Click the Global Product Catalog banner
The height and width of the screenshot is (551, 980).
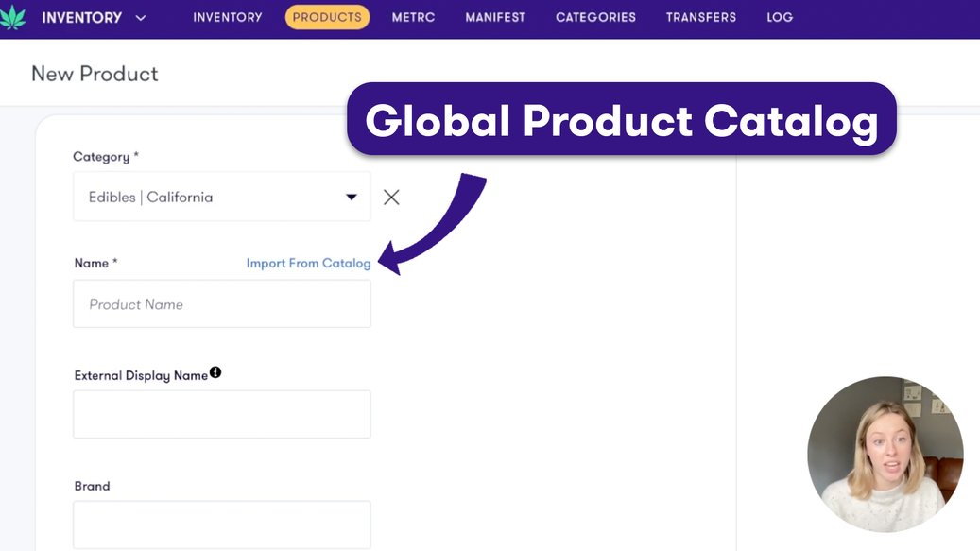click(621, 120)
